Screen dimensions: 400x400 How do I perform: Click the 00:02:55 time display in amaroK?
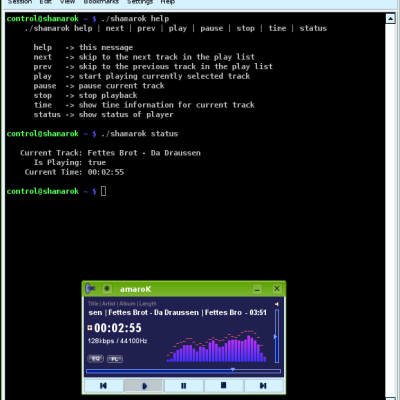click(118, 328)
